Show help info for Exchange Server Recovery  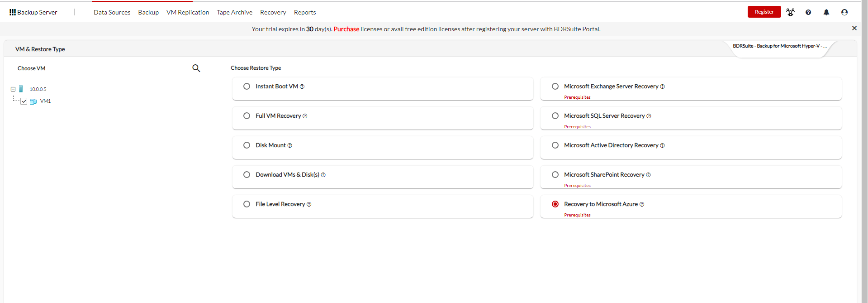pos(663,87)
